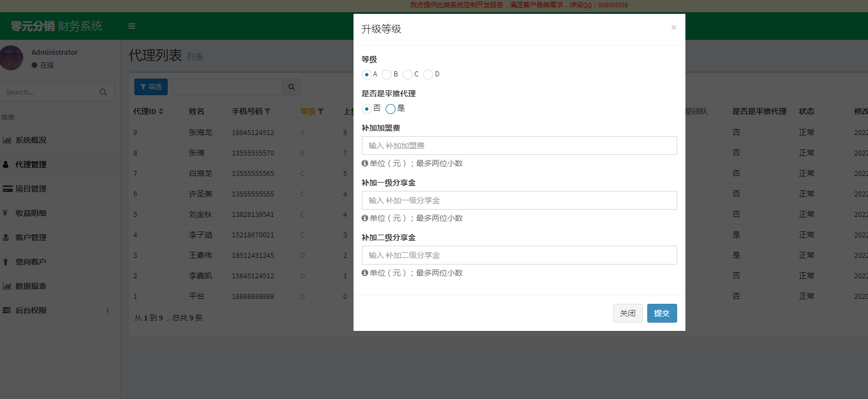
Task: Click the 补加加盟费 input field
Action: tap(519, 146)
